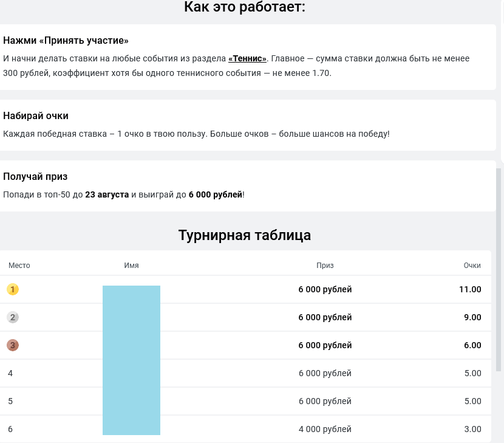Click the «Набирай очки» step title

pyautogui.click(x=36, y=115)
